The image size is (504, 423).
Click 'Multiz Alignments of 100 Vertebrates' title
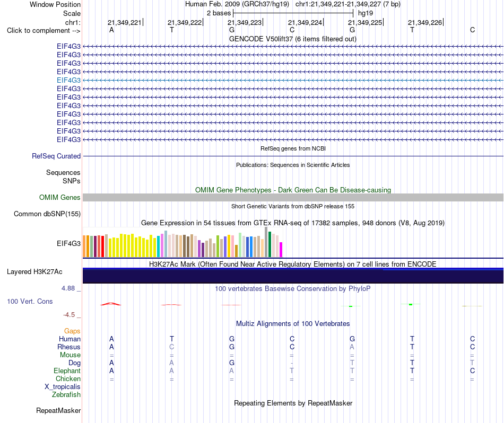tap(293, 323)
